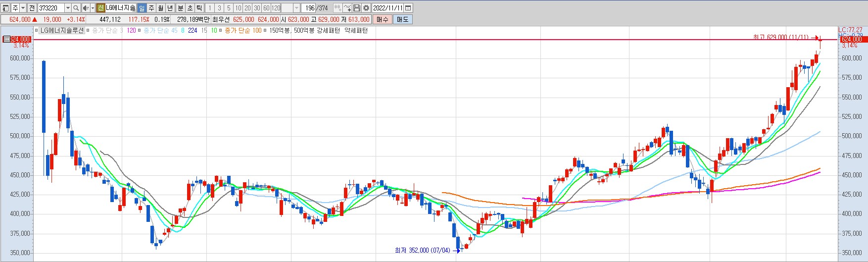The image size is (868, 262).
Task: Click the speaker sound icon
Action: 86,8
